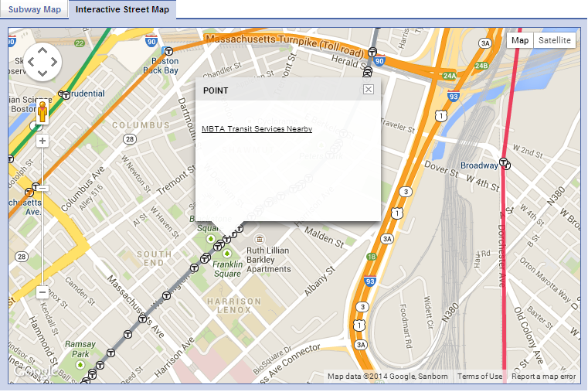Click the Ramsay Park label
The image size is (588, 392).
(80, 349)
